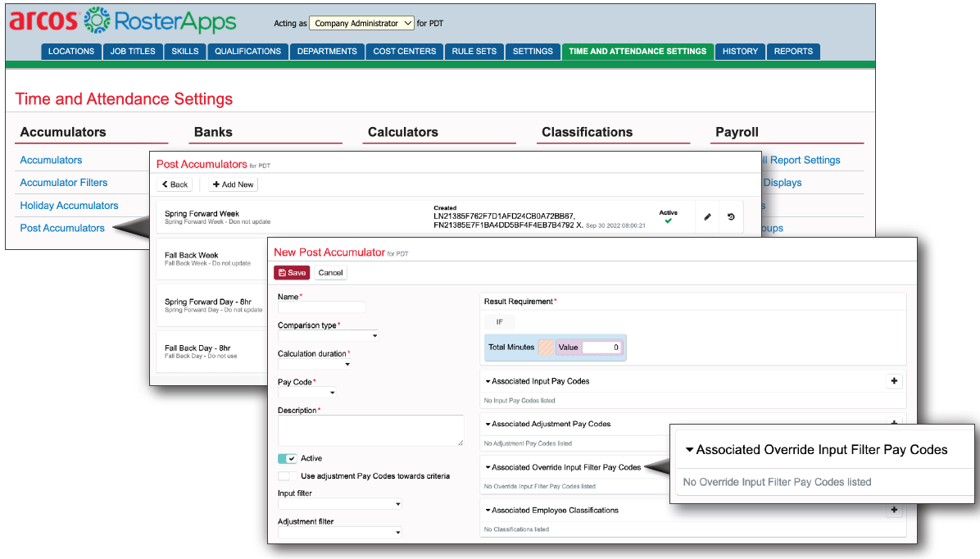Enable Use adjustment Pay Codes towards criteria
This screenshot has width=980, height=559.
coord(288,475)
